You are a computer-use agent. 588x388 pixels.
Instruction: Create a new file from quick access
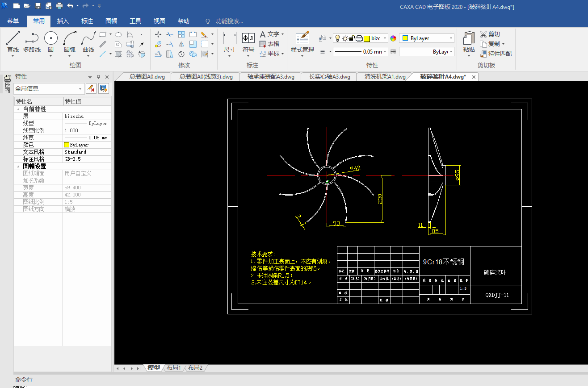tap(17, 6)
